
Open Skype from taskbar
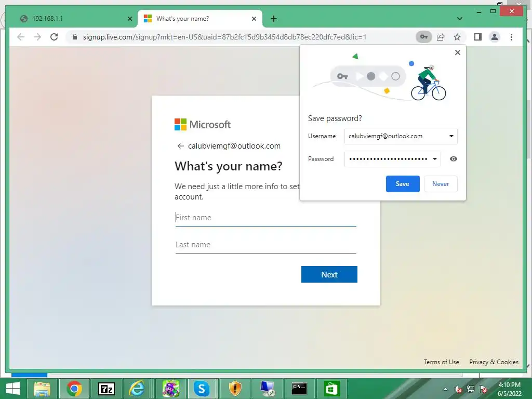point(202,389)
